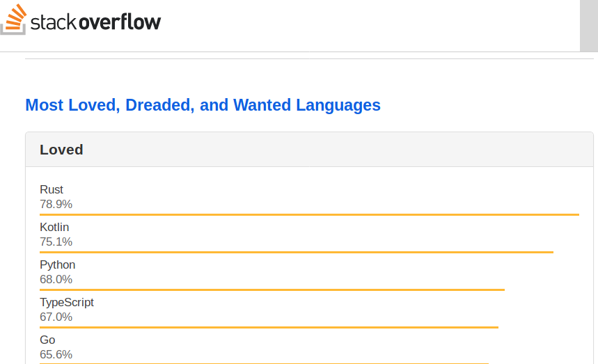This screenshot has width=598, height=364.
Task: Click the 75.1% value under Kotlin
Action: point(56,242)
